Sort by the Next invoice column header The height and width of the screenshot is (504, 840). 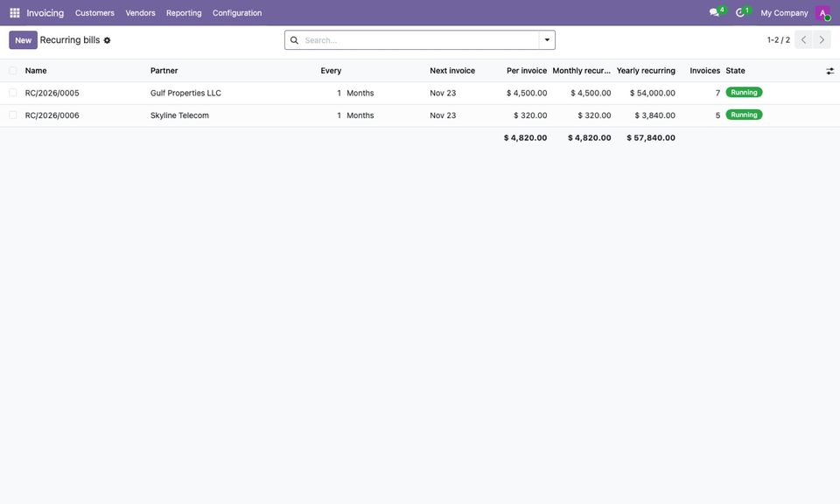pyautogui.click(x=452, y=71)
